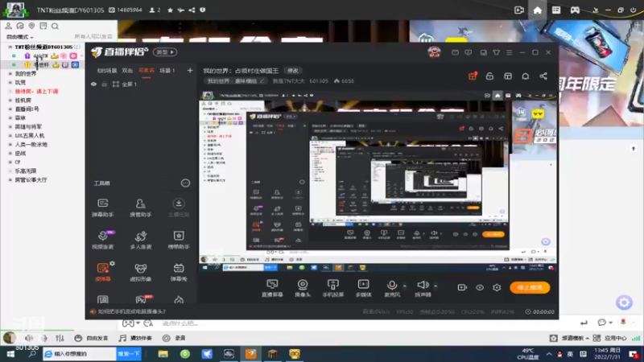The width and height of the screenshot is (644, 362).
Task: Open streaming settings gear icon
Action: [497, 287]
